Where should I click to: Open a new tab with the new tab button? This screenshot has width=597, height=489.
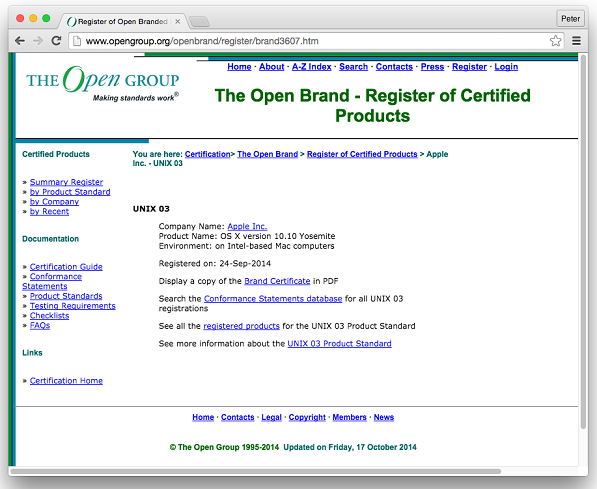199,22
